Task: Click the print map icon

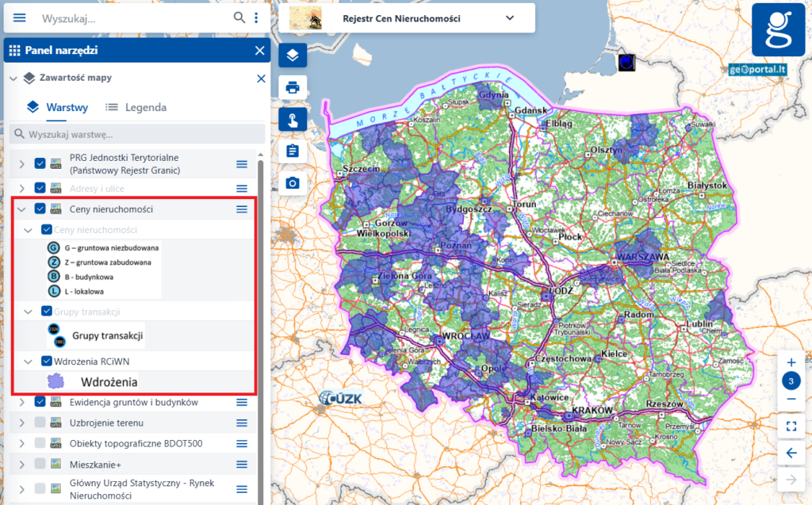Action: tap(292, 88)
